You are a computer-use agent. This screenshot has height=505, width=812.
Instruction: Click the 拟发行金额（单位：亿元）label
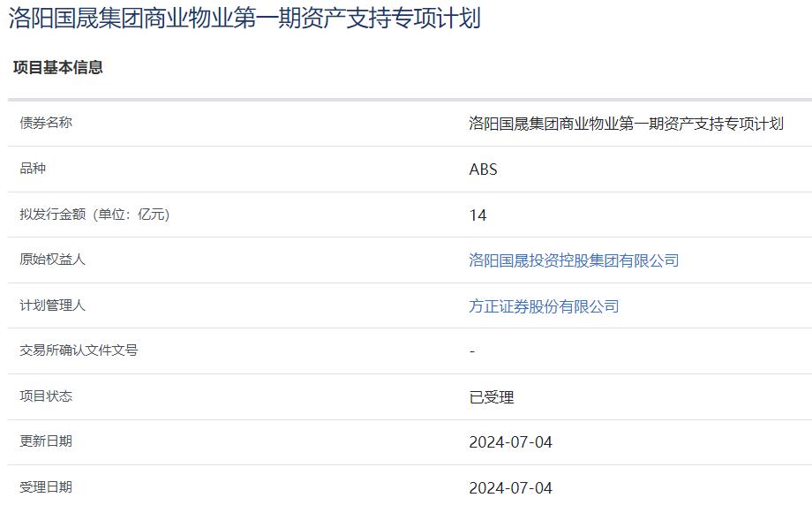94,214
